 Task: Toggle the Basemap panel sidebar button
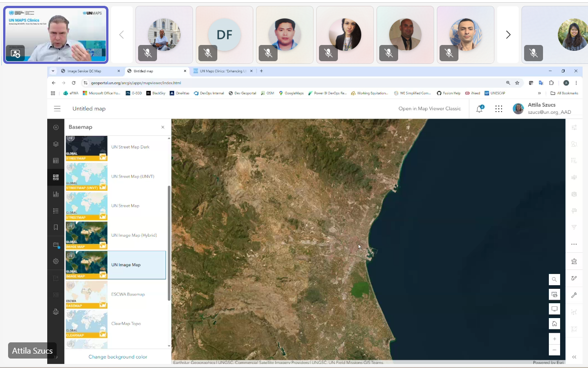tap(56, 177)
